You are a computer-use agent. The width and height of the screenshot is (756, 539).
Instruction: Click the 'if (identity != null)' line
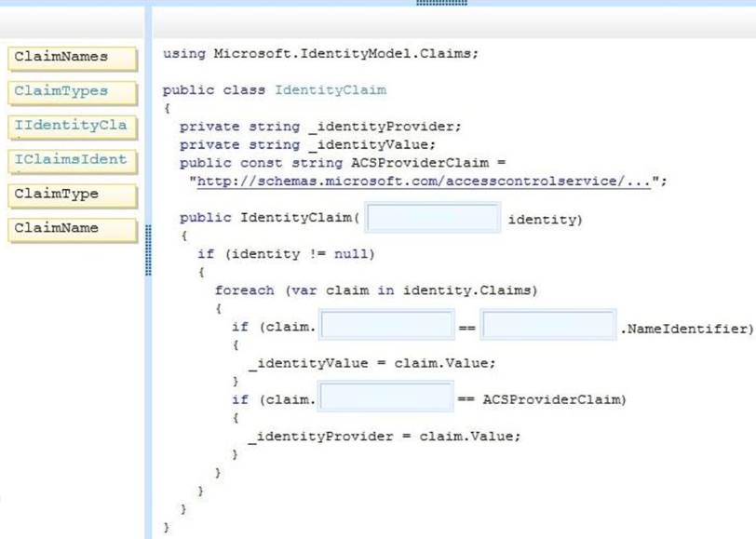click(x=286, y=254)
